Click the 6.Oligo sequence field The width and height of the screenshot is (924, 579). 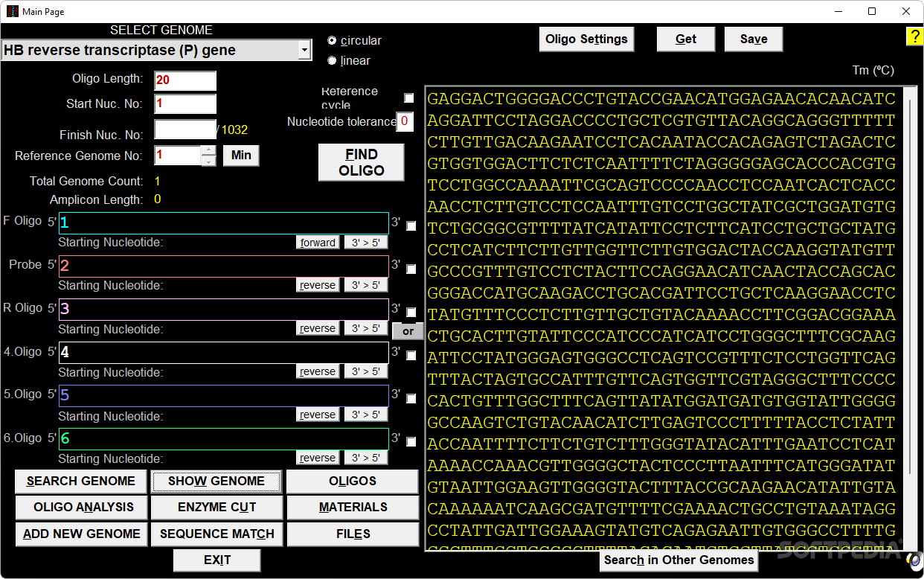[224, 439]
